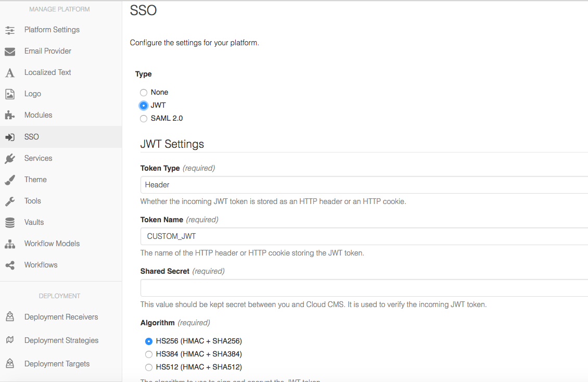
Task: Choose the SAML 2.0 radio option
Action: 144,119
